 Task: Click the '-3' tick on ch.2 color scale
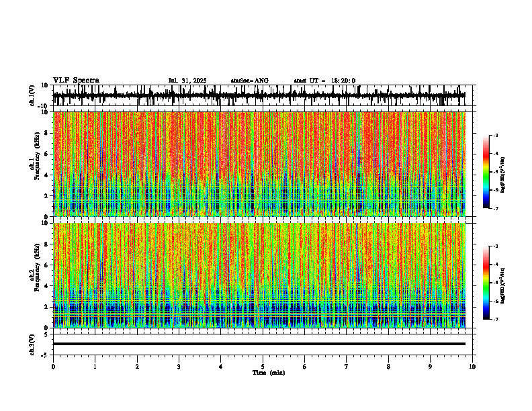[495, 246]
